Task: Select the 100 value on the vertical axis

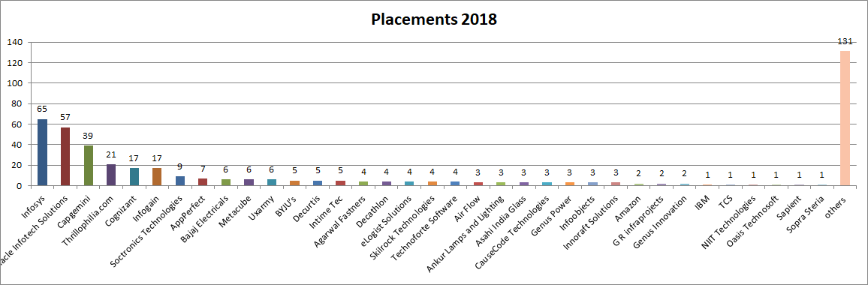Action: click(15, 83)
